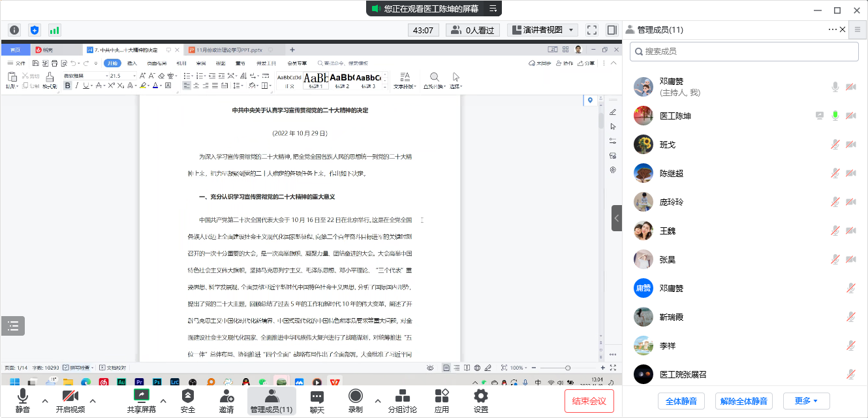
Task: Open 分组讨论 breakout rooms
Action: coord(403,401)
